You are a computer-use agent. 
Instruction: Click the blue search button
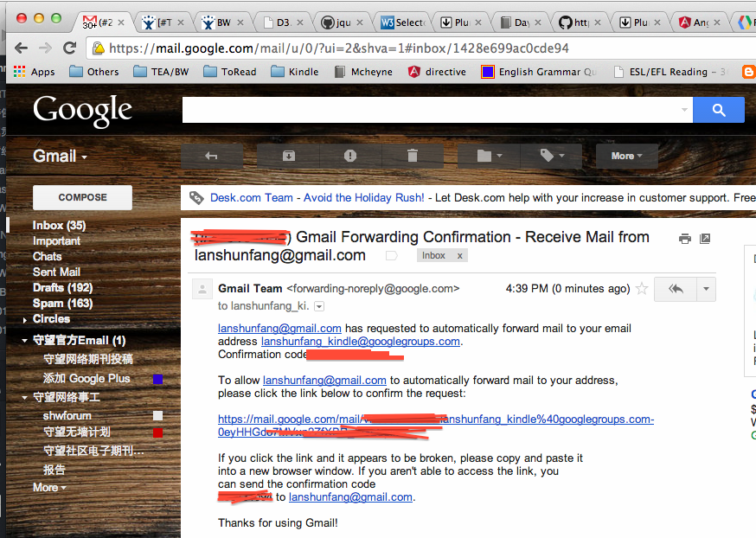click(x=719, y=110)
